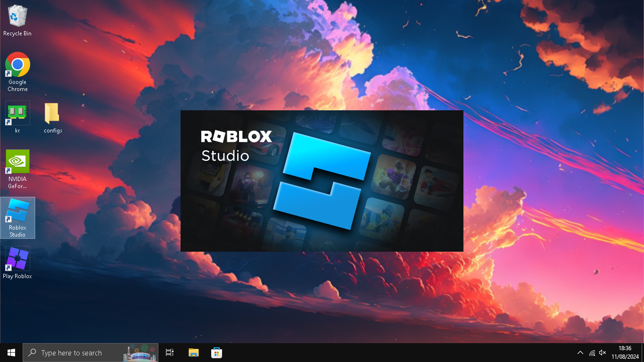This screenshot has height=362, width=644.
Task: Click the Roblox Studio splash screen
Action: pyautogui.click(x=322, y=181)
